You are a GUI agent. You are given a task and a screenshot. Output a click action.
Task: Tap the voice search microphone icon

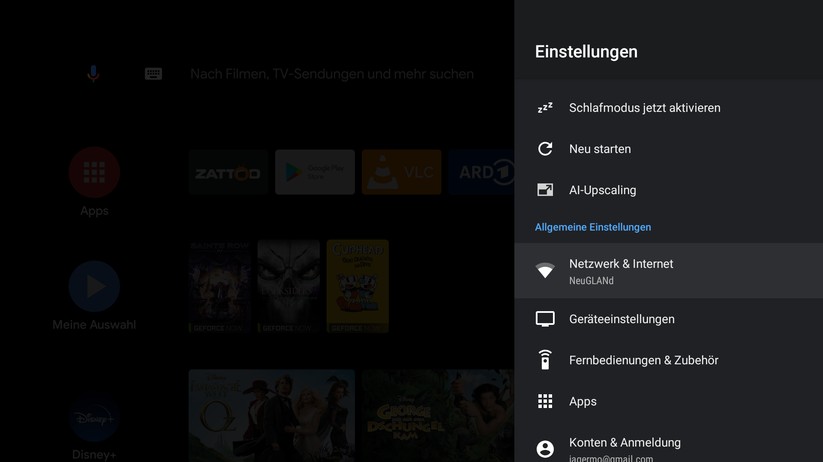click(93, 74)
